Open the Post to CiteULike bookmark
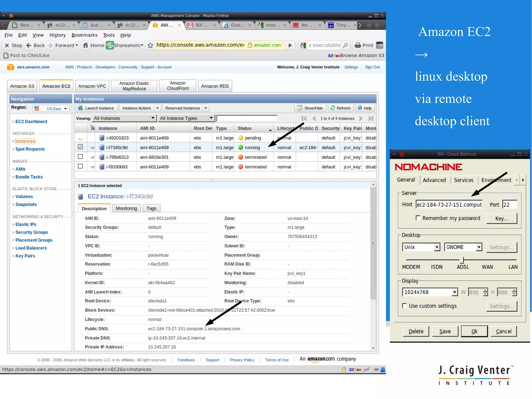This screenshot has height=399, width=532. pyautogui.click(x=26, y=55)
